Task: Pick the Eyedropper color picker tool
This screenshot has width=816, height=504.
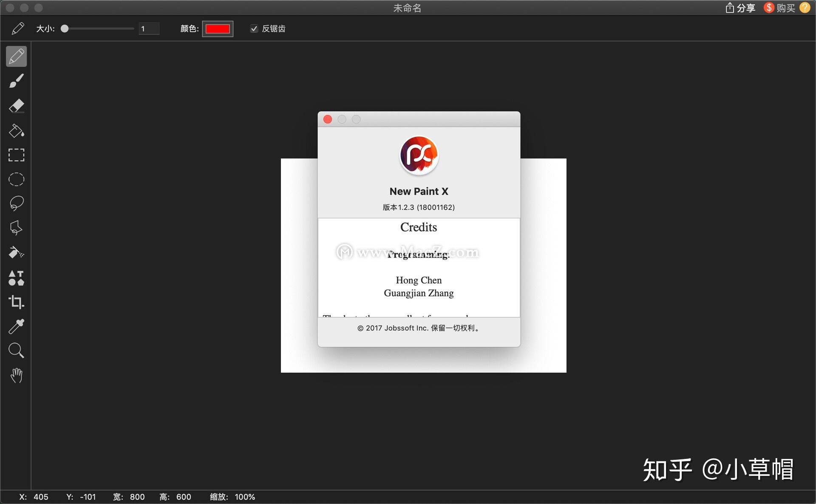Action: [x=16, y=326]
